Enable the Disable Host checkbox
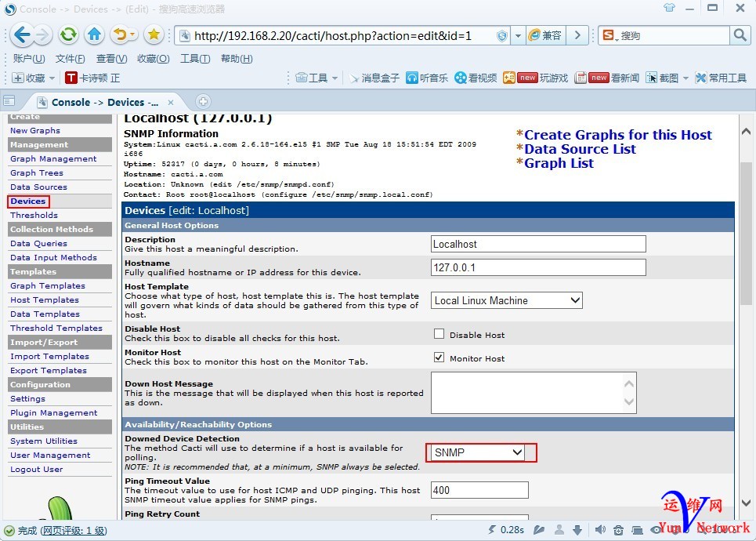The image size is (756, 541). 439,334
